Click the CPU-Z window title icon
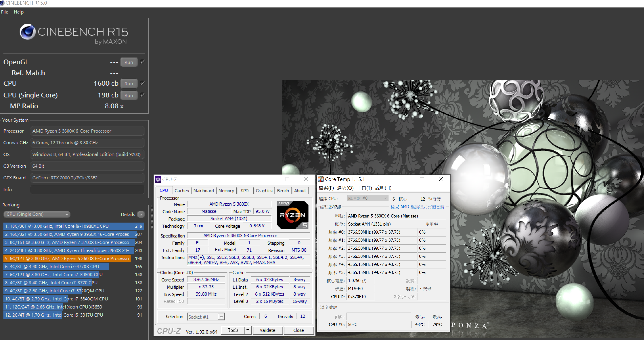This screenshot has width=644, height=340. click(x=158, y=179)
